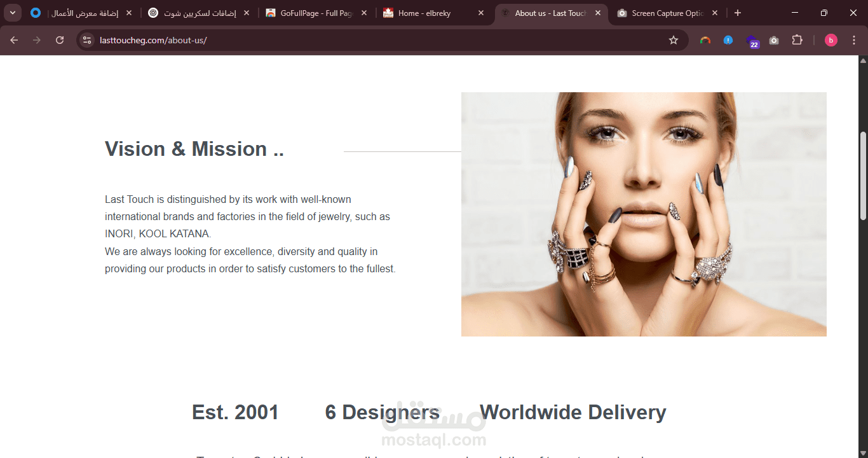Reload the current page

[x=60, y=40]
